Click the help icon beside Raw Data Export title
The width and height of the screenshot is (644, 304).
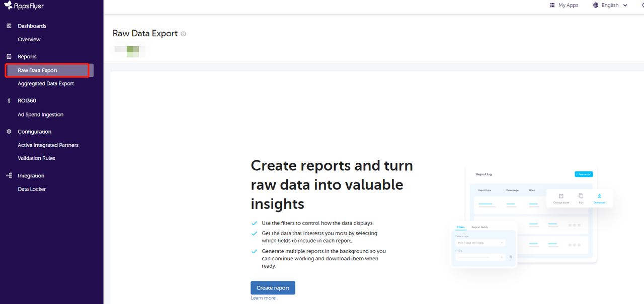[184, 34]
